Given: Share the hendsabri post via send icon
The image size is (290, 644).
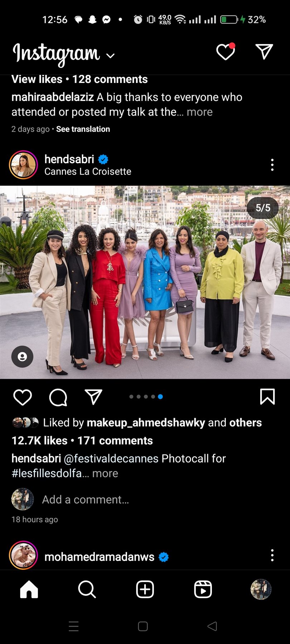Looking at the screenshot, I should 93,397.
